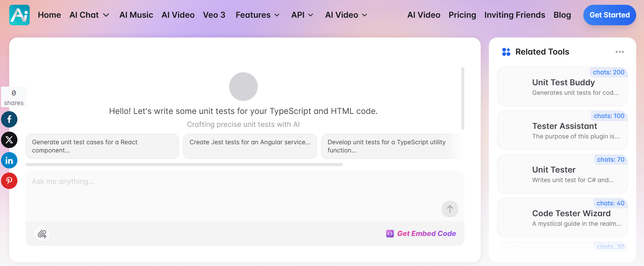Expand the AI Chat dropdown
Image resolution: width=644 pixels, height=266 pixels.
click(x=89, y=15)
